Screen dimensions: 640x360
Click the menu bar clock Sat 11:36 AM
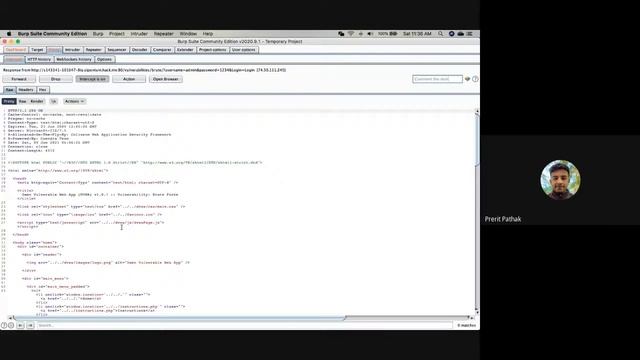417,34
